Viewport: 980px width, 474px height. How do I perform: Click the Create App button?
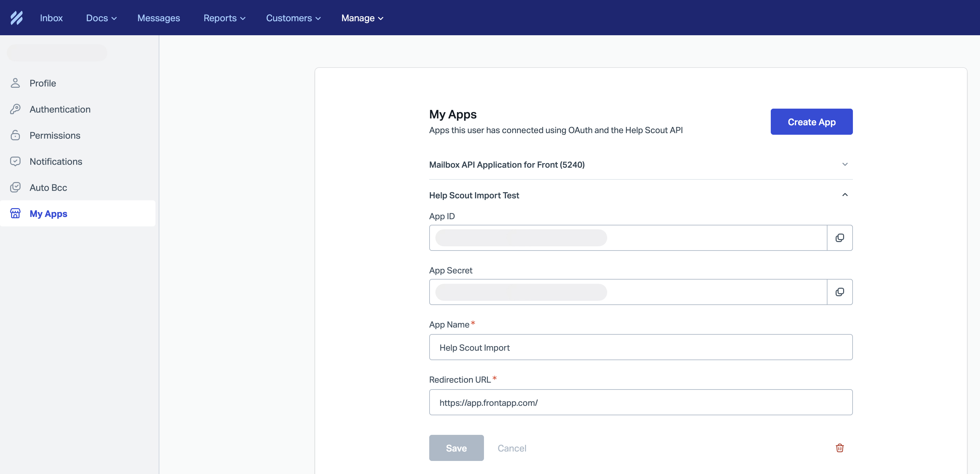coord(811,122)
